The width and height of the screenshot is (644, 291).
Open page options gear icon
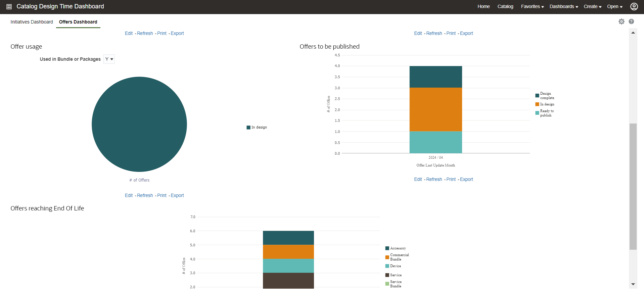click(622, 21)
